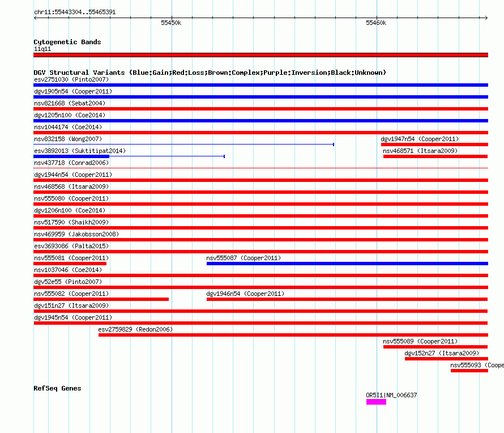Select the dgv1905n54 (Cooper2011) variant label
Viewport: 504px width, 433px height.
point(73,91)
